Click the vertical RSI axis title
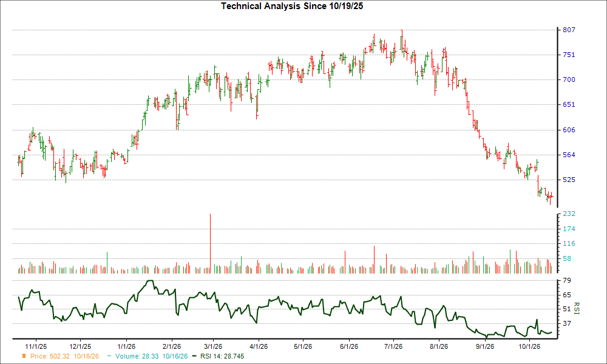The height and width of the screenshot is (364, 607). coord(577,308)
